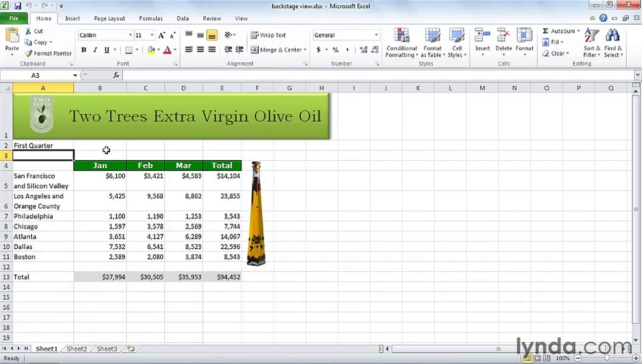Toggle Italic formatting
The image size is (642, 364).
[95, 50]
